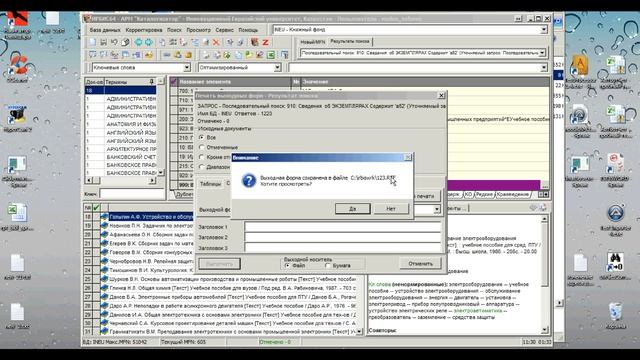Click the yellow icon in second toolbar row

pos(149,55)
